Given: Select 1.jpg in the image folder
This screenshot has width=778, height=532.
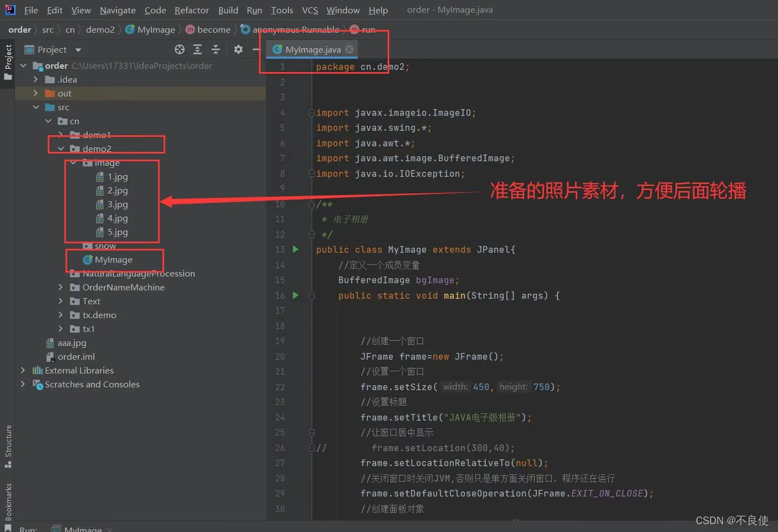Looking at the screenshot, I should point(112,177).
